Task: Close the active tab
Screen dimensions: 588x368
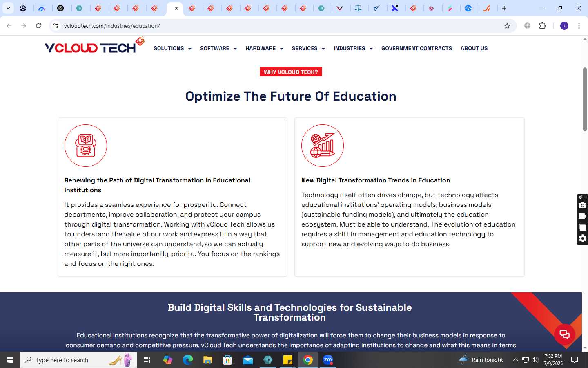Action: click(x=176, y=8)
